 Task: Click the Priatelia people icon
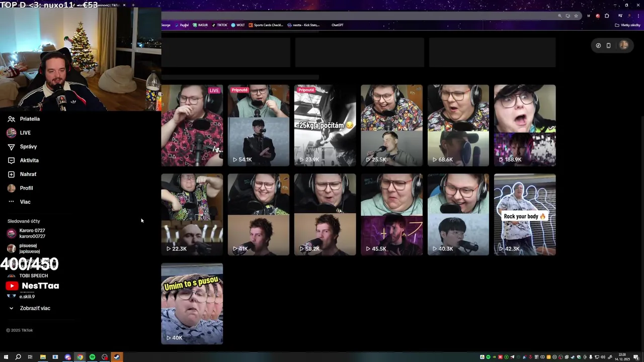coord(11,119)
